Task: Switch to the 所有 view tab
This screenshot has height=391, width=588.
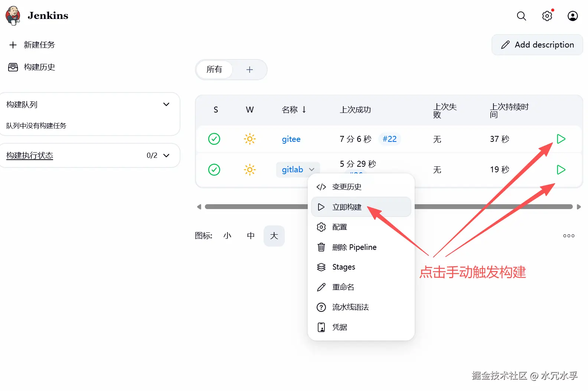Action: [214, 69]
